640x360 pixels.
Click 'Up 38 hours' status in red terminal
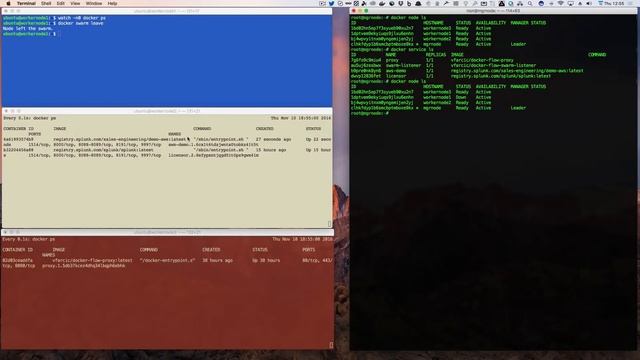pyautogui.click(x=266, y=260)
